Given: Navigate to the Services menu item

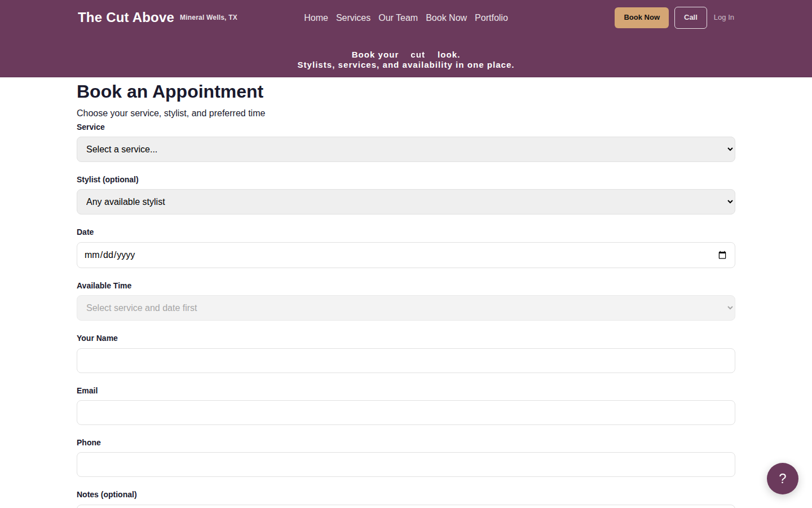Looking at the screenshot, I should pos(353,17).
